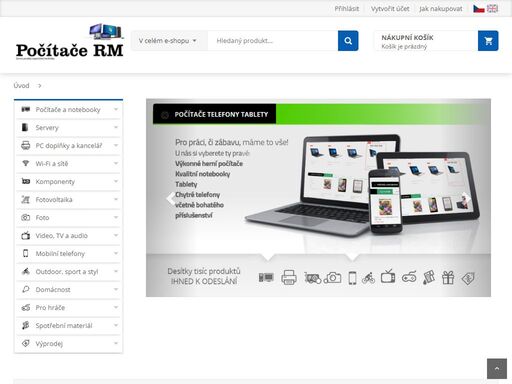This screenshot has width=512, height=384.
Task: Click the Wi-Fi a sítě category icon
Action: (x=25, y=163)
